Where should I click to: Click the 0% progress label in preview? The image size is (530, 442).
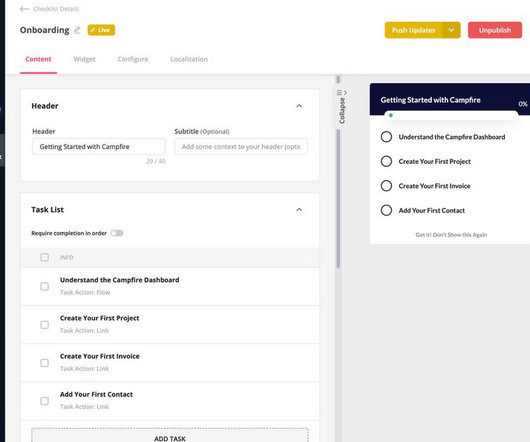(x=523, y=104)
